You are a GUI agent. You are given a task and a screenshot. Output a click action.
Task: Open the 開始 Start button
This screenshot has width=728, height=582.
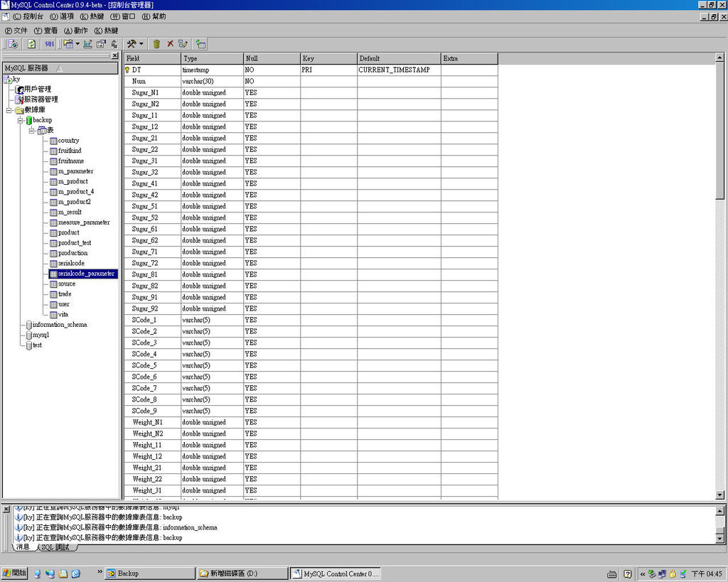[x=14, y=573]
